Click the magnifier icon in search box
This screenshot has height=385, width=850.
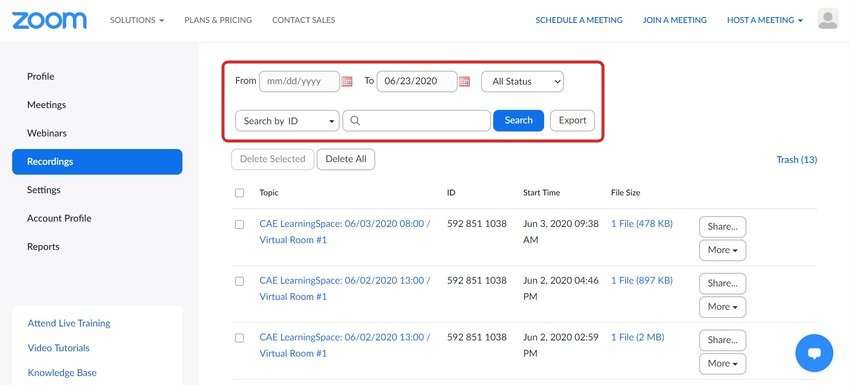coord(355,121)
